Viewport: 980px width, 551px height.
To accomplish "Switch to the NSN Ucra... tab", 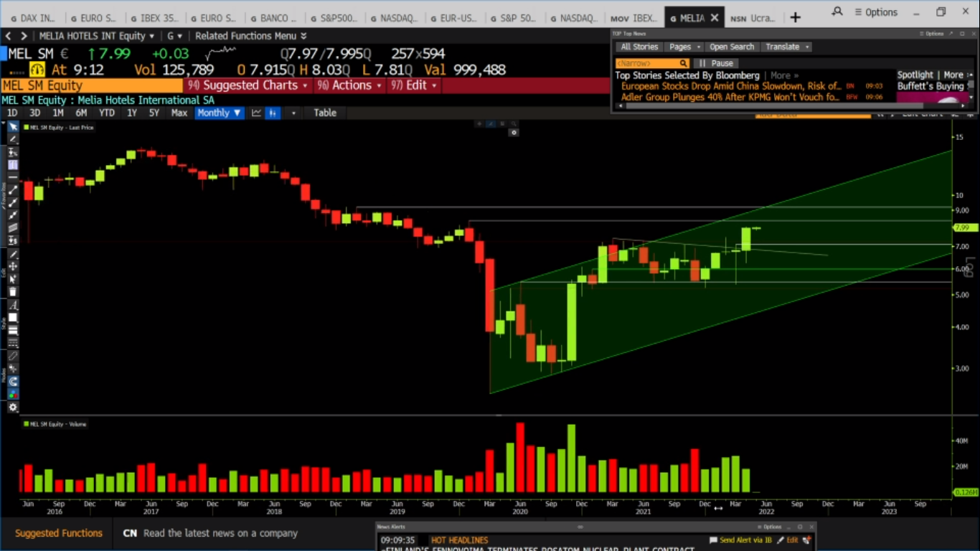I will pos(753,18).
